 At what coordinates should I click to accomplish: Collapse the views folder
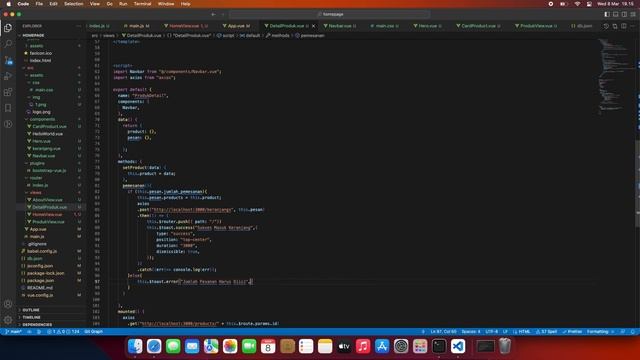(x=36, y=192)
